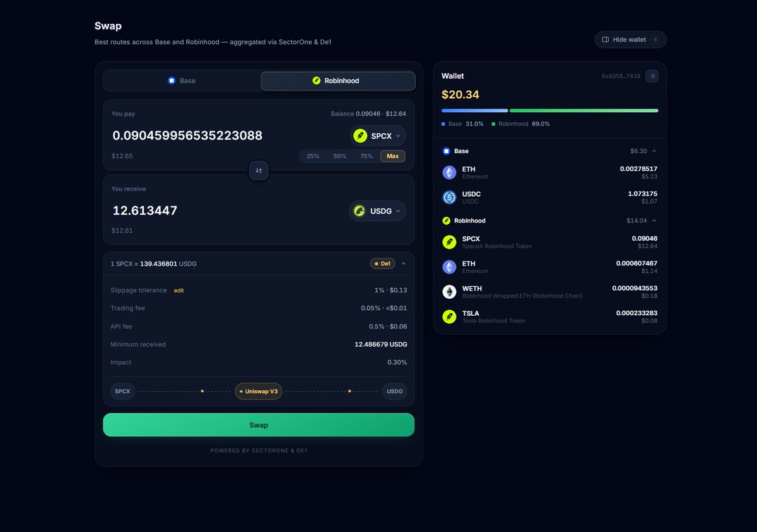Click the USDC token icon in wallet
757x532 pixels.
coord(449,197)
